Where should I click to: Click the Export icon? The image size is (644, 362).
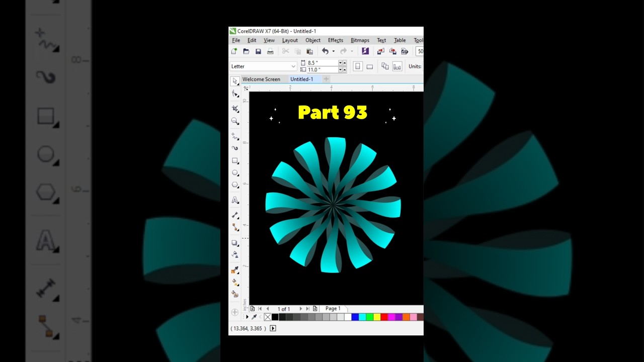pyautogui.click(x=393, y=51)
